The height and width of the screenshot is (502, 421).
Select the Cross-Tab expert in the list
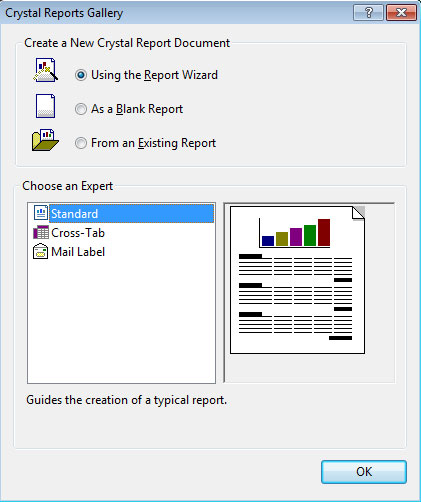coord(78,233)
